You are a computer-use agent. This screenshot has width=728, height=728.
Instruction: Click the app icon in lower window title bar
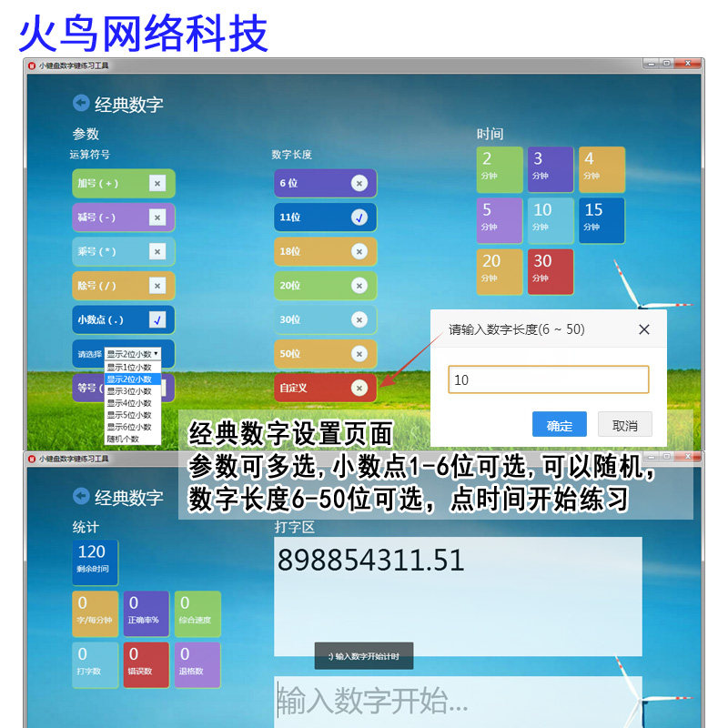click(x=32, y=459)
